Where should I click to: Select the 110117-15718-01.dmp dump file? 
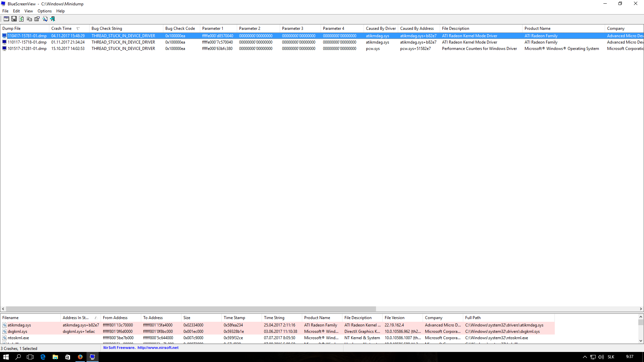[27, 42]
